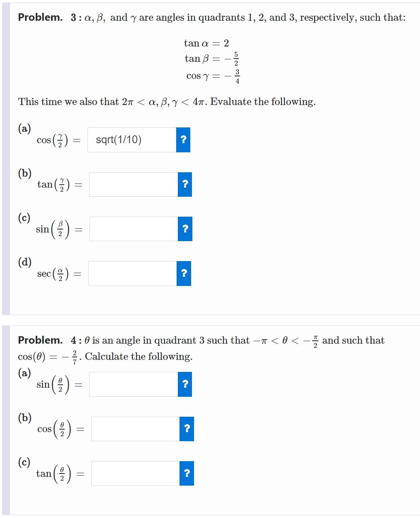Open the hint for cos(γ/2) answer
420x518 pixels.
pos(184,140)
